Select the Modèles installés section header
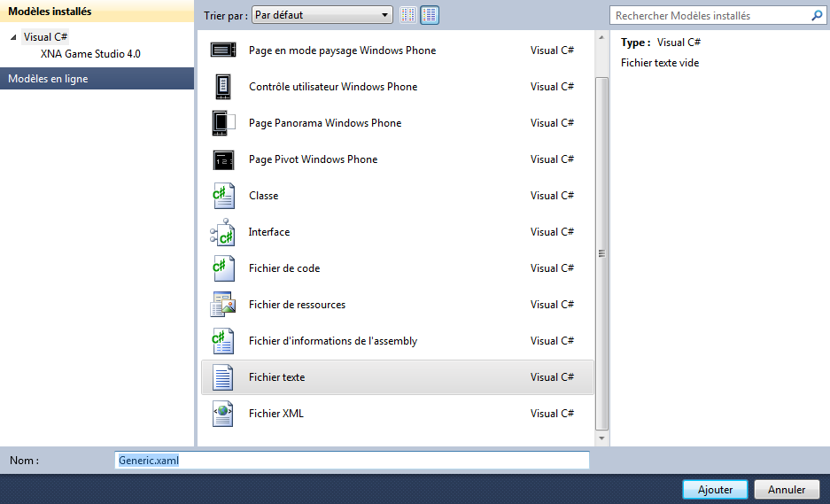The height and width of the screenshot is (504, 830). 97,12
